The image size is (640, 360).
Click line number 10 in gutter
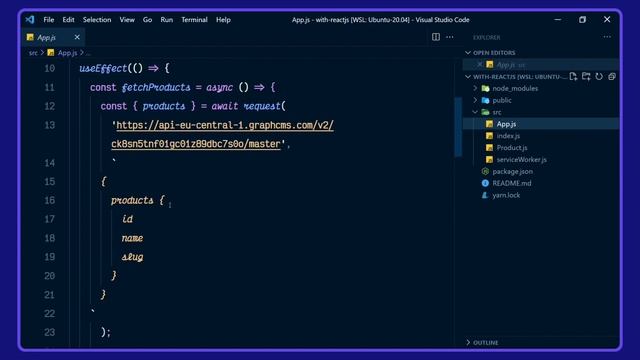point(49,68)
